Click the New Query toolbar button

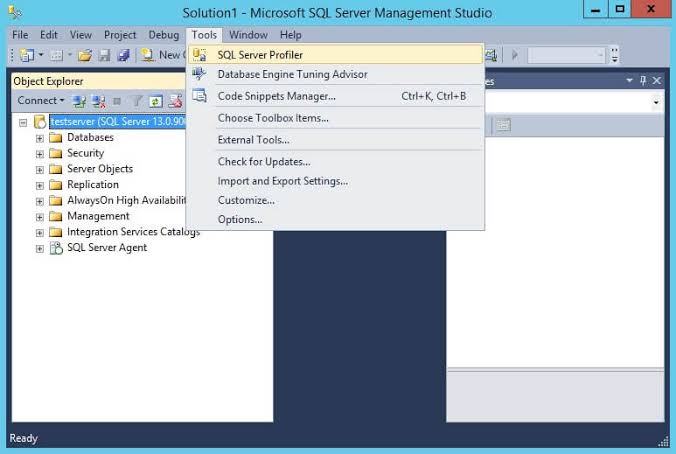click(x=162, y=55)
